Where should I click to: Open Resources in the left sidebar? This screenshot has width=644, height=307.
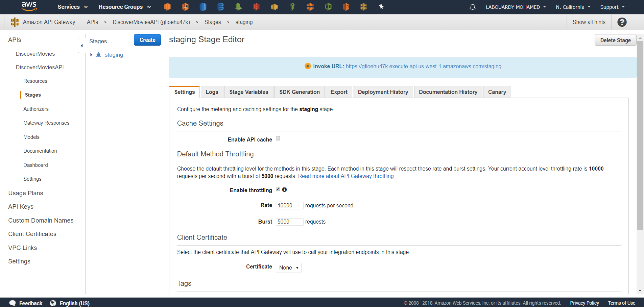click(35, 81)
